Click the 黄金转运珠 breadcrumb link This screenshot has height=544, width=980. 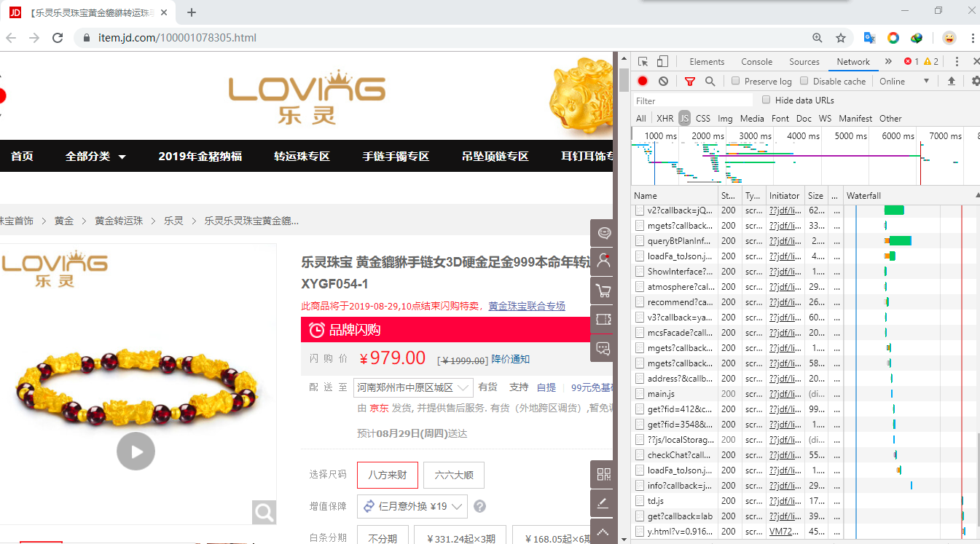pos(119,221)
